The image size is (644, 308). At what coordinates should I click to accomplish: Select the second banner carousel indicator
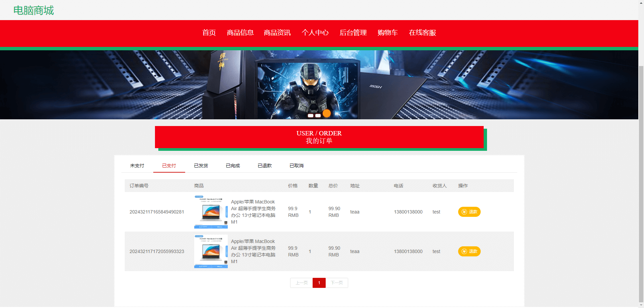click(x=318, y=116)
